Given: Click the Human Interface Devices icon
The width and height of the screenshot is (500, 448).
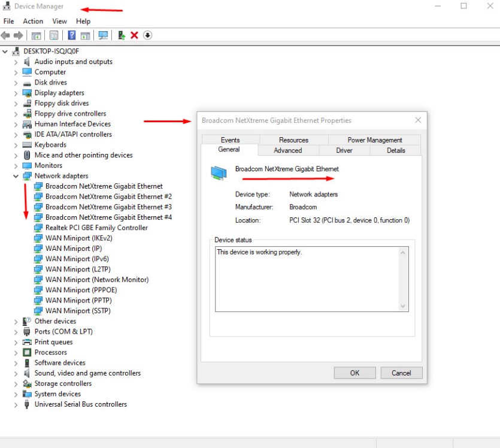Looking at the screenshot, I should click(27, 124).
